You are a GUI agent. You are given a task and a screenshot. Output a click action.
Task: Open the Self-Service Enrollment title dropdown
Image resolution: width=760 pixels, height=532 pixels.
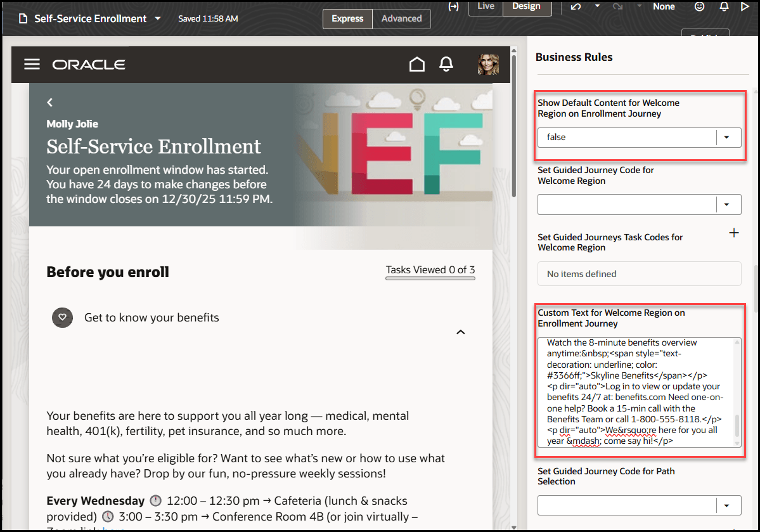[x=157, y=18]
